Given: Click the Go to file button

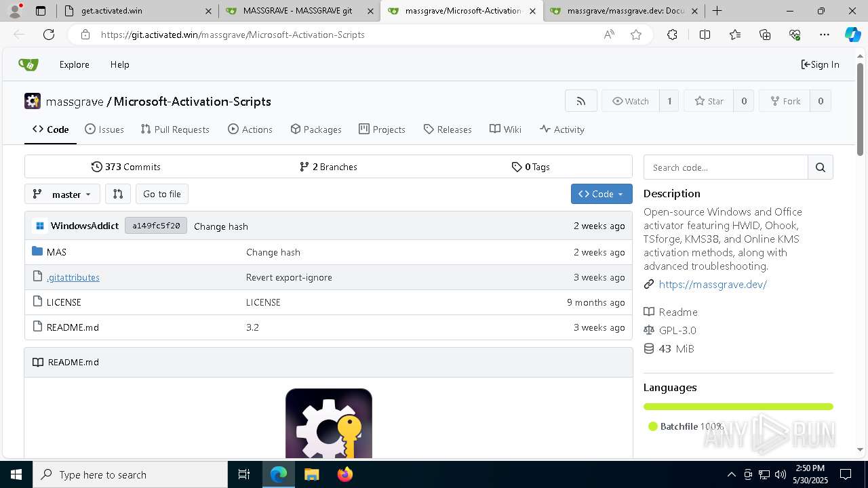Looking at the screenshot, I should pyautogui.click(x=162, y=194).
